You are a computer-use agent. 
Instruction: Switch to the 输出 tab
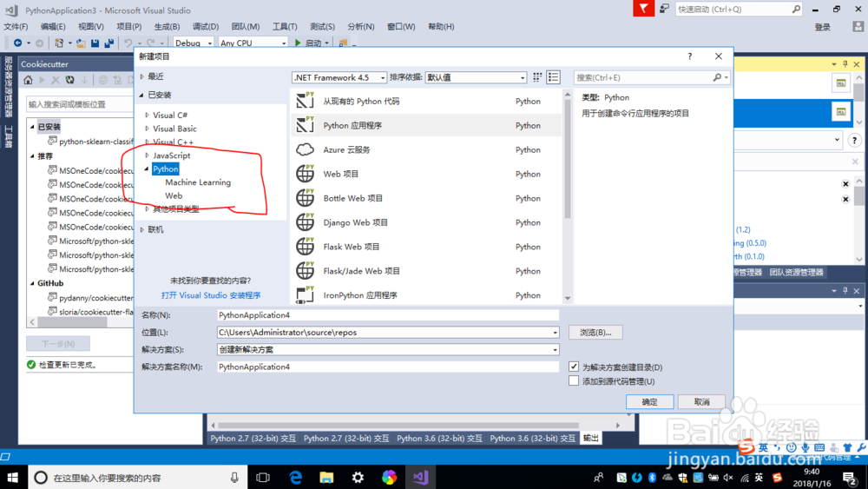click(x=590, y=438)
